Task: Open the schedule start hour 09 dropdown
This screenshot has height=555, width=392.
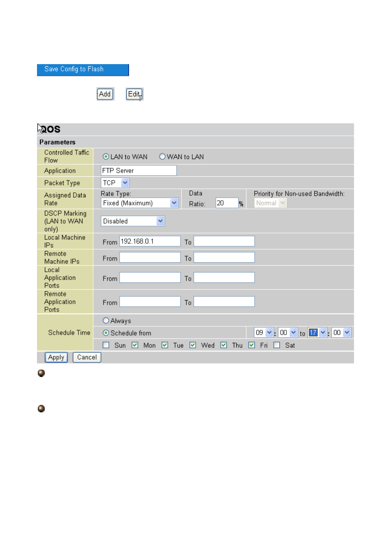Action: [264, 333]
